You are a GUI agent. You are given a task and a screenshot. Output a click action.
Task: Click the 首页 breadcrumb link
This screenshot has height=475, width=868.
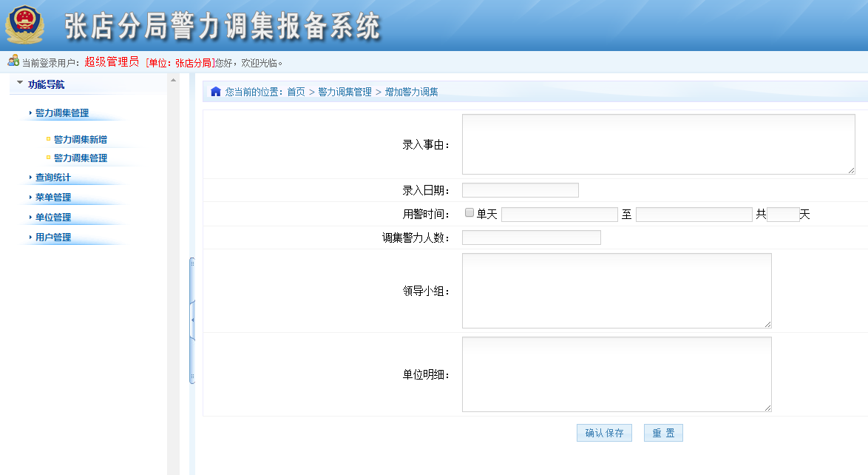296,92
